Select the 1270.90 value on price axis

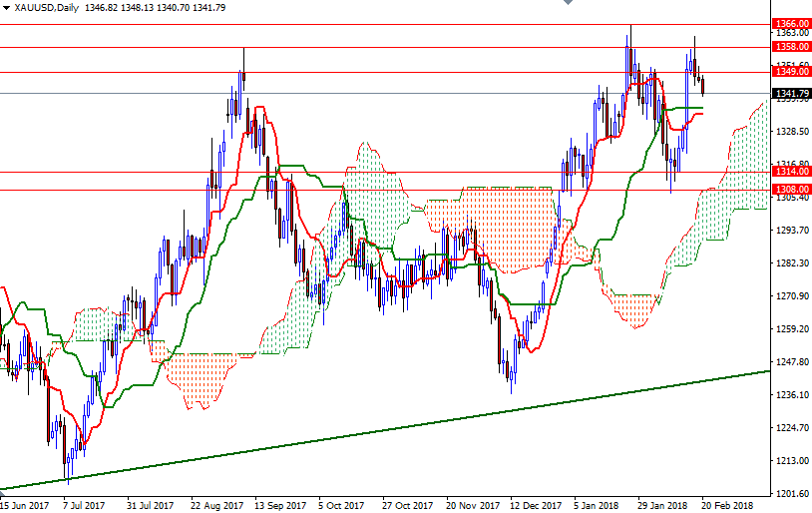coord(791,296)
